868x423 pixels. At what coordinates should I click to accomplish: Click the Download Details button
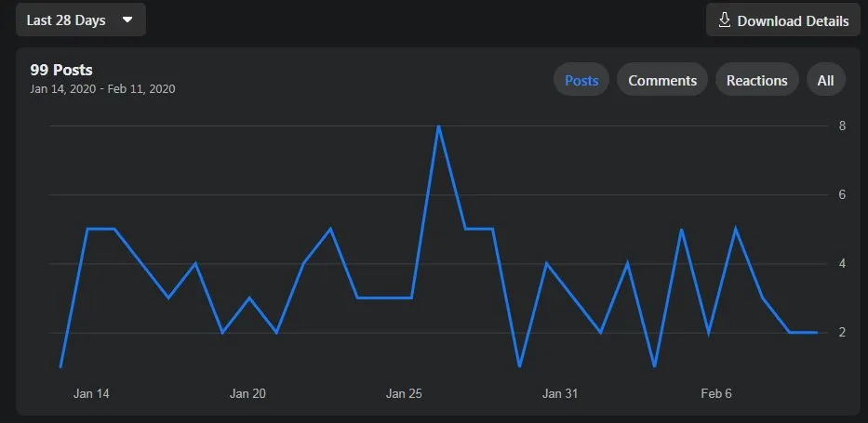tap(782, 20)
